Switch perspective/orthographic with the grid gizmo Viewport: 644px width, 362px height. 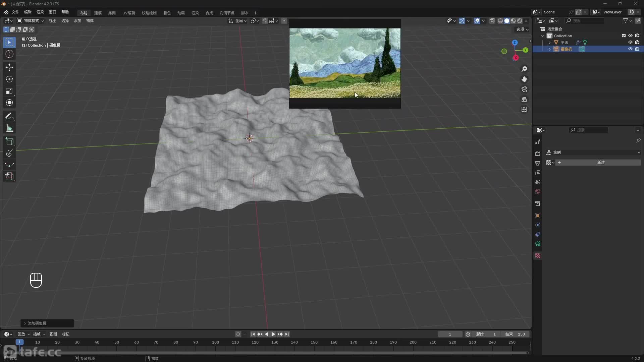524,99
